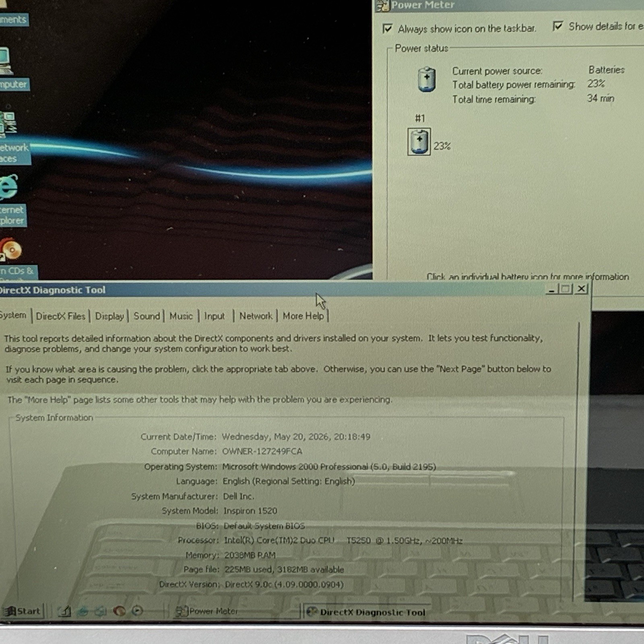The height and width of the screenshot is (644, 644).
Task: Click the 'Internet Explorer' desktop label
Action: tap(12, 215)
